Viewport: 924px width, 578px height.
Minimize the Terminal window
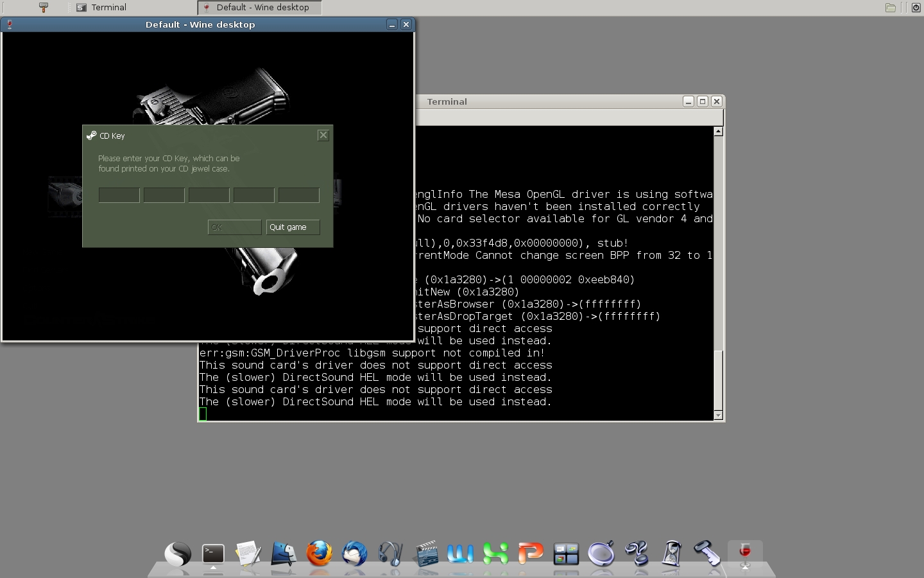pos(689,101)
